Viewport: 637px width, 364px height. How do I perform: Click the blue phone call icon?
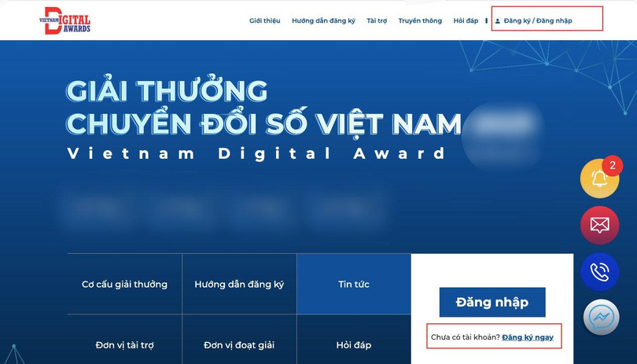[x=599, y=272]
